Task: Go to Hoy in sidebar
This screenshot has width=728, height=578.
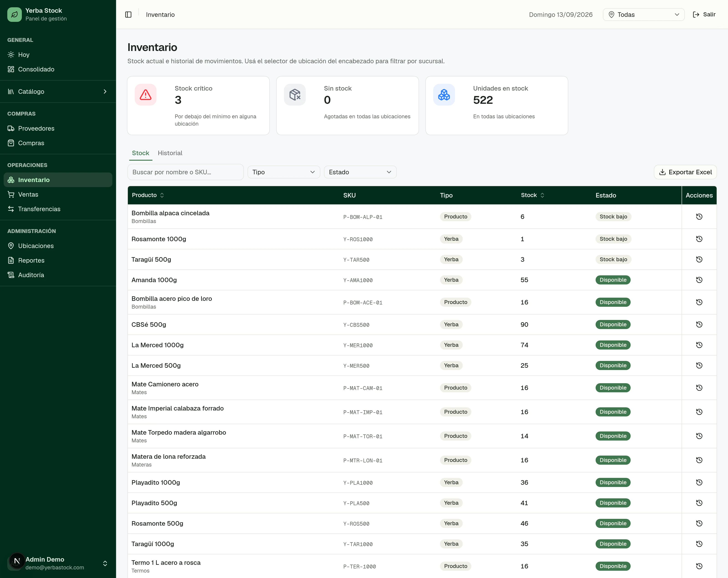Action: tap(58, 55)
